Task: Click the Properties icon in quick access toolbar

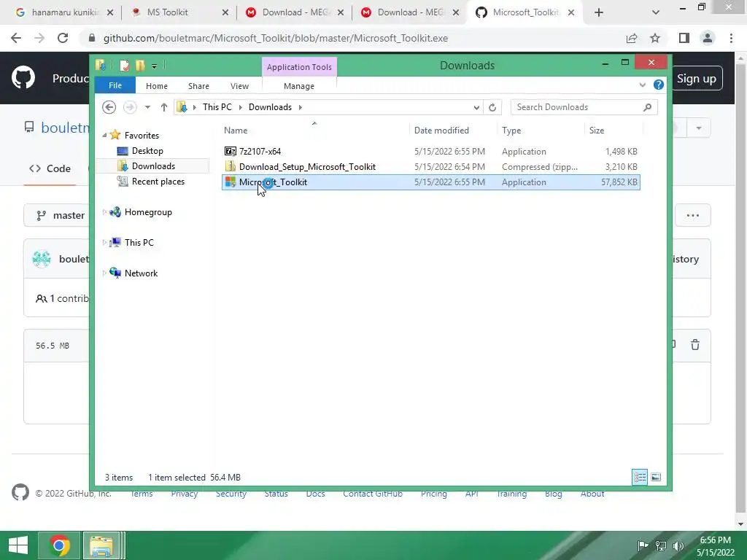Action: (x=125, y=65)
